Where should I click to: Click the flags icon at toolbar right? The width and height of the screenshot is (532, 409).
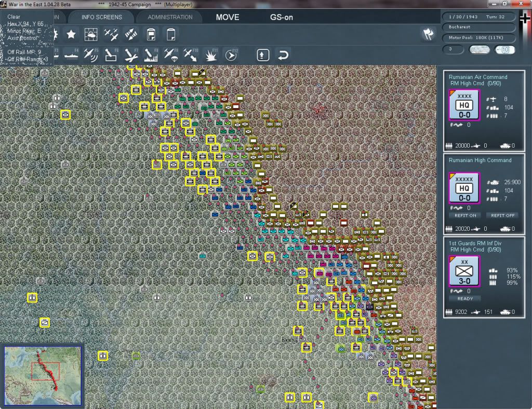428,34
